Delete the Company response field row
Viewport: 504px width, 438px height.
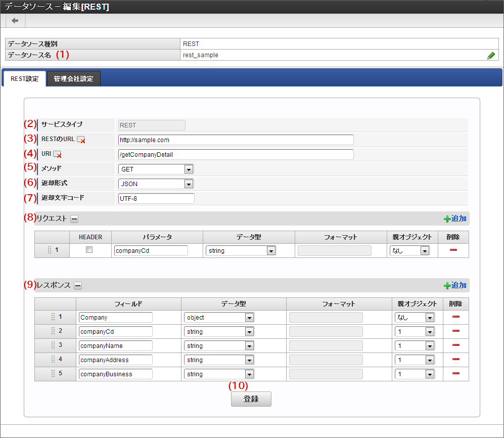(455, 317)
